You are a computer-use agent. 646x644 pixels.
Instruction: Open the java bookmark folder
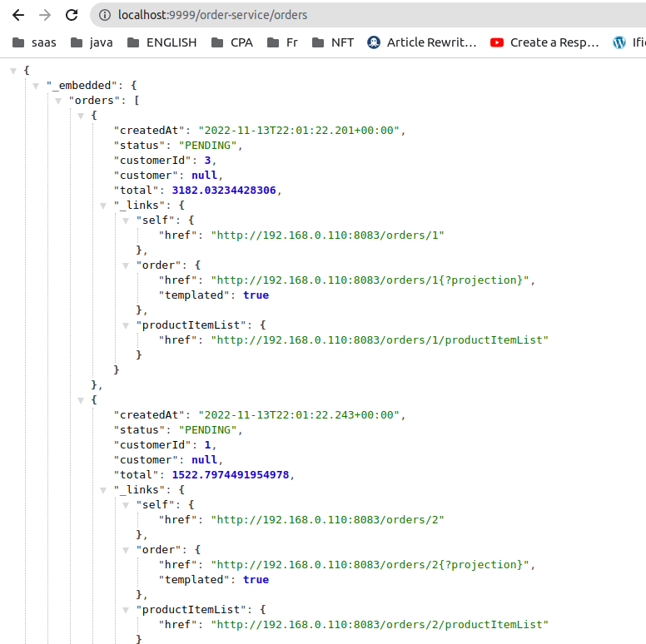92,42
